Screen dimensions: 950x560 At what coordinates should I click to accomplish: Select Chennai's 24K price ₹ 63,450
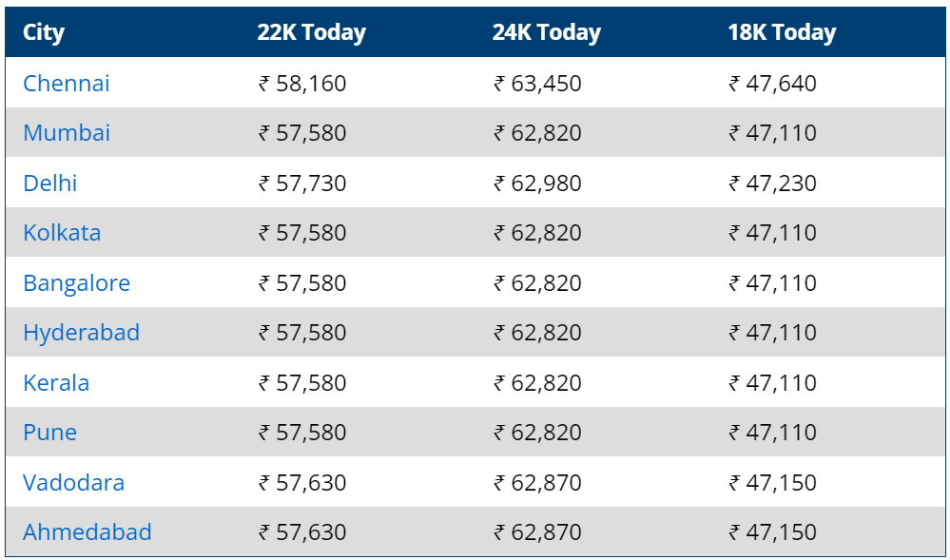pyautogui.click(x=537, y=83)
